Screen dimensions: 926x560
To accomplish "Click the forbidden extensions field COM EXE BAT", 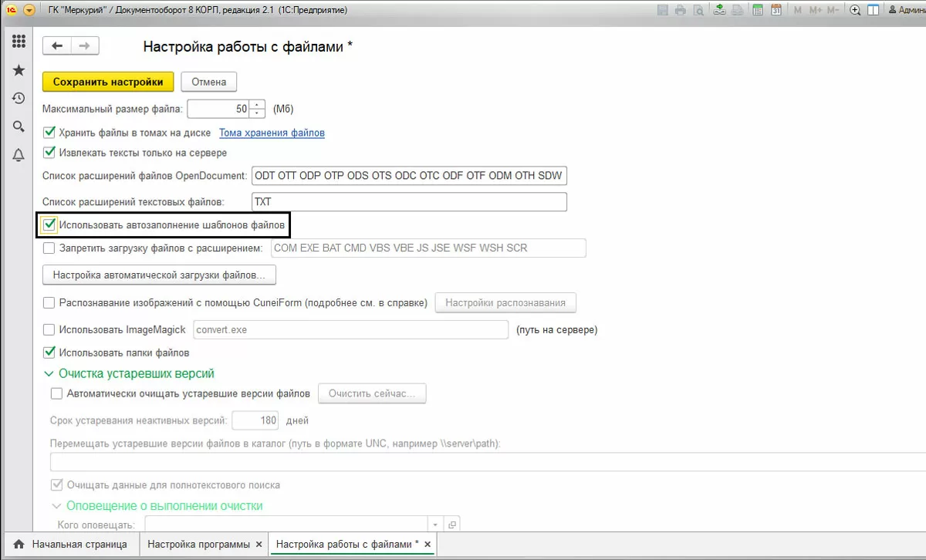I will coord(428,248).
